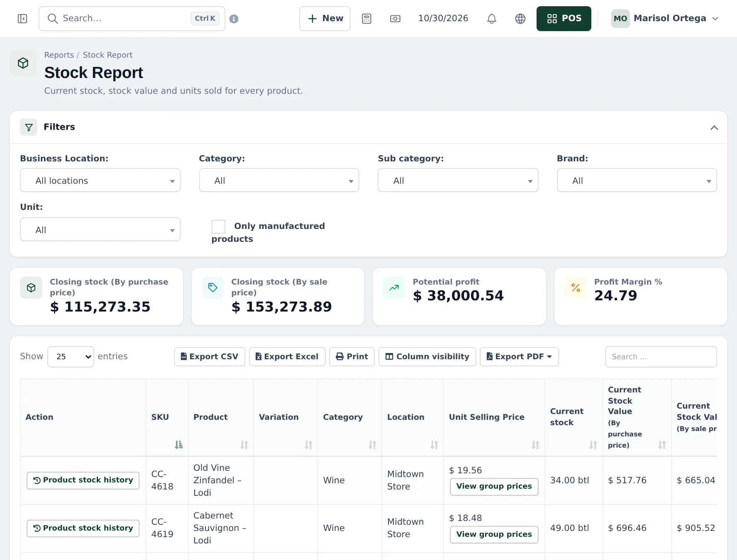This screenshot has width=737, height=560.
Task: Click the filter funnel icon
Action: tap(29, 127)
